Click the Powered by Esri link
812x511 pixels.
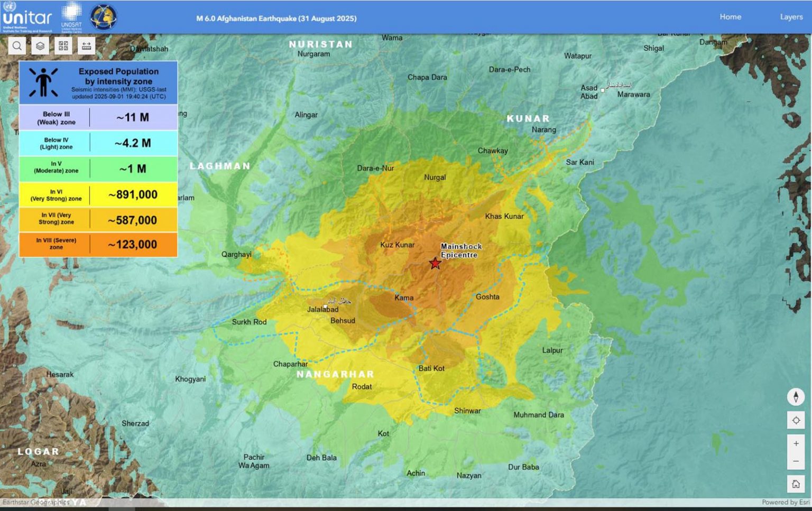pos(785,502)
